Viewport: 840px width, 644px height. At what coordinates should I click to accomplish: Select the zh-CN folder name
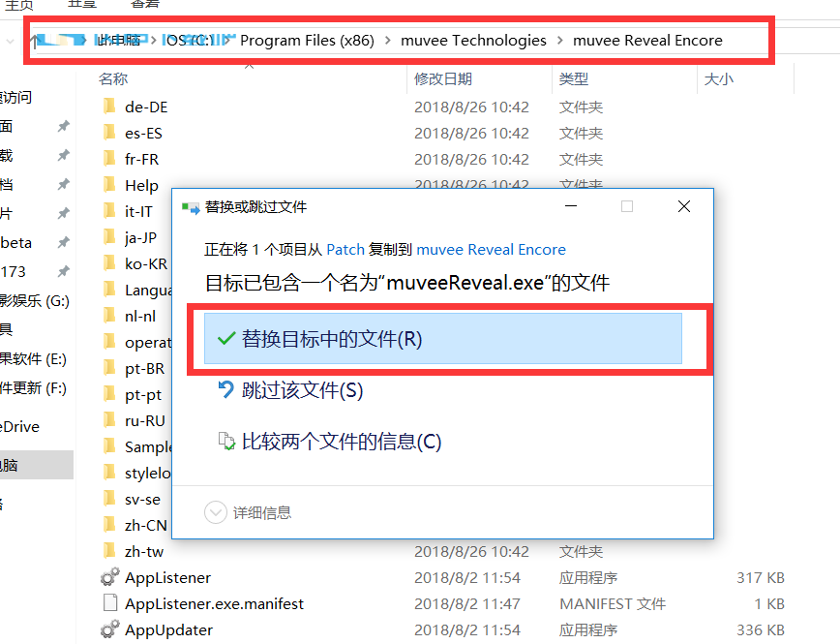pos(146,526)
